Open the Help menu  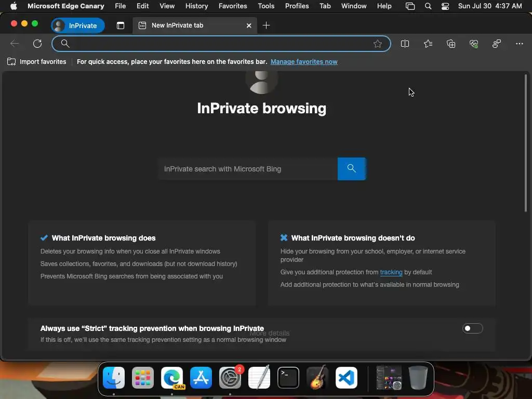[384, 6]
